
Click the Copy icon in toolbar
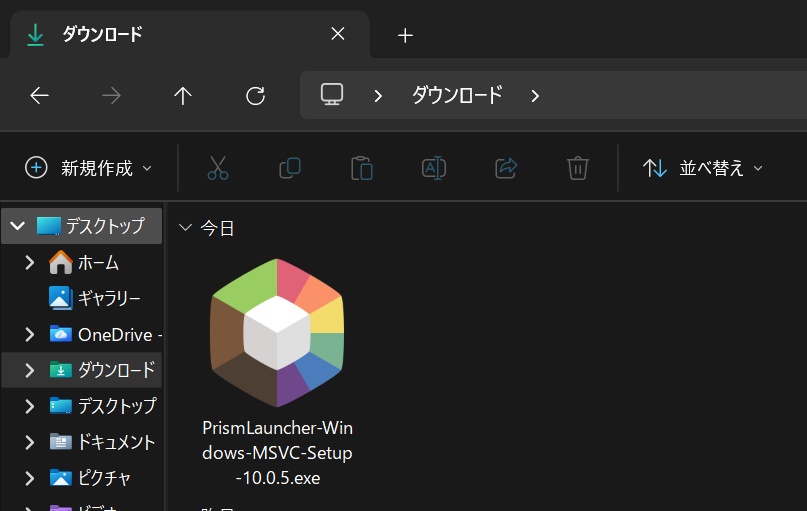tap(290, 168)
